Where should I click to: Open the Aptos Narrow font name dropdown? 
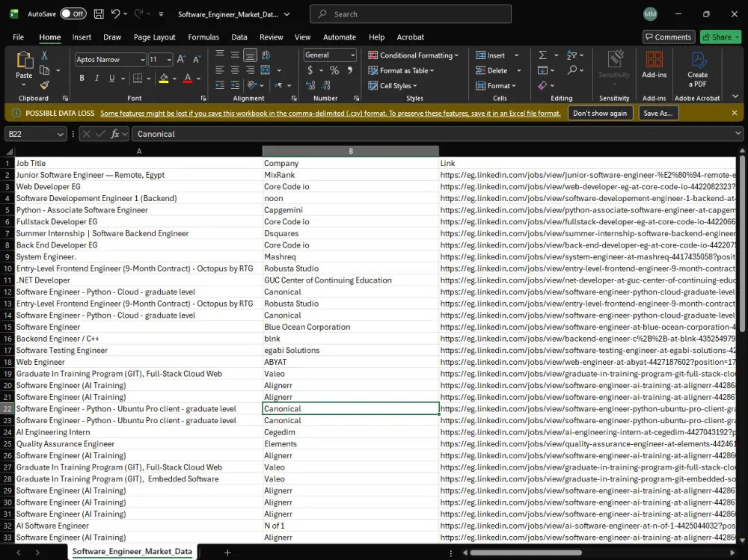tap(142, 60)
